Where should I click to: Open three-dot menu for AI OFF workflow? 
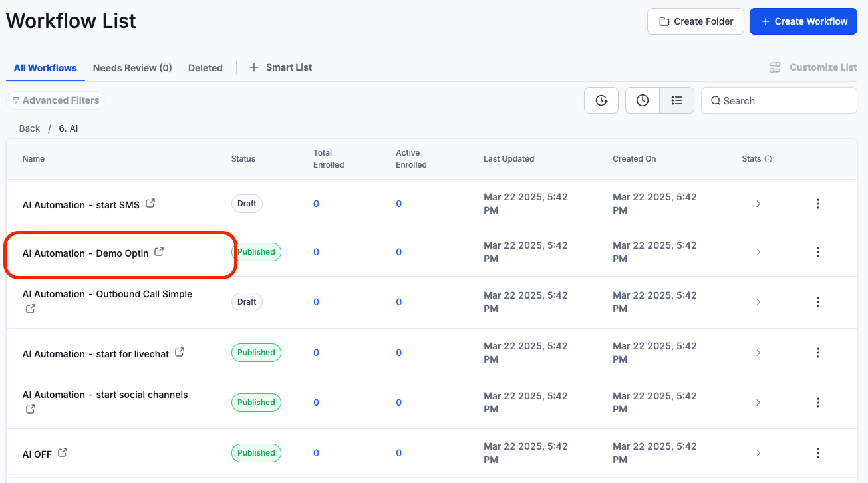[818, 453]
